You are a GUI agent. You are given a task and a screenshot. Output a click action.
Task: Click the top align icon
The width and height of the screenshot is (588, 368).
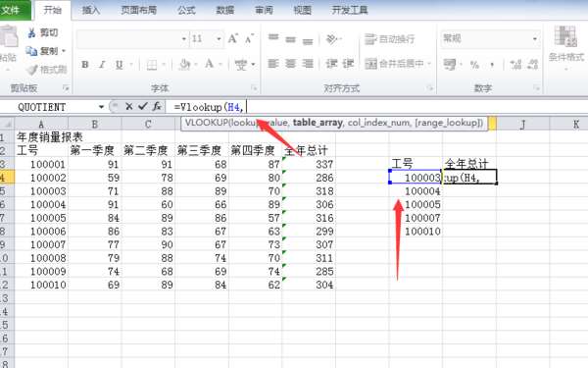(x=273, y=38)
